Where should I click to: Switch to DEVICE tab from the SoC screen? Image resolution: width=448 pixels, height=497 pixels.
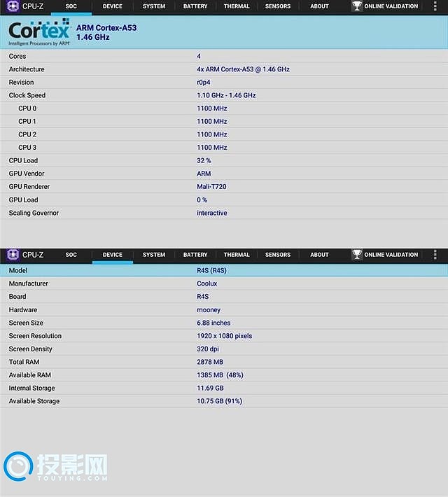click(x=112, y=6)
